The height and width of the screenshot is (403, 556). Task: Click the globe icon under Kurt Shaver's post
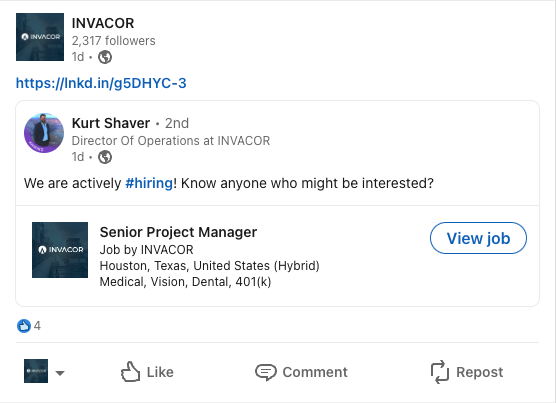coord(105,157)
